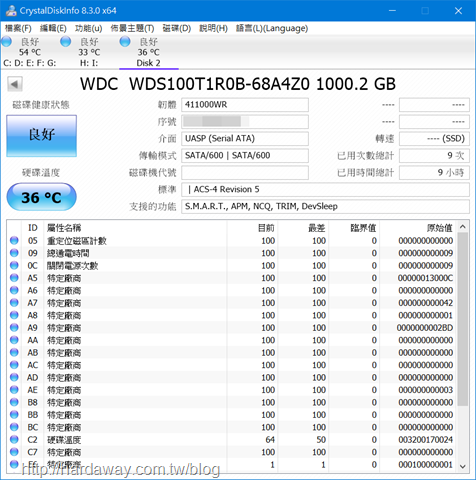
Task: Click the ID column header
Action: coord(33,228)
